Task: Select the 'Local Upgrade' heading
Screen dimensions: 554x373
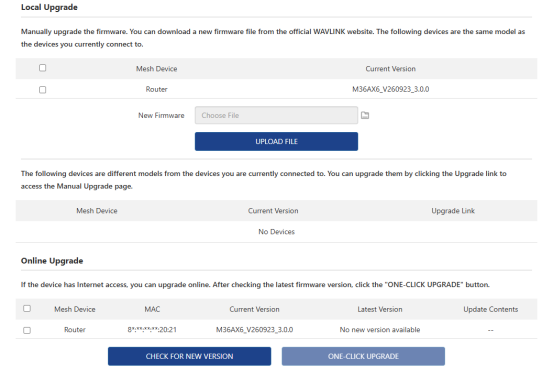Action: coord(49,7)
